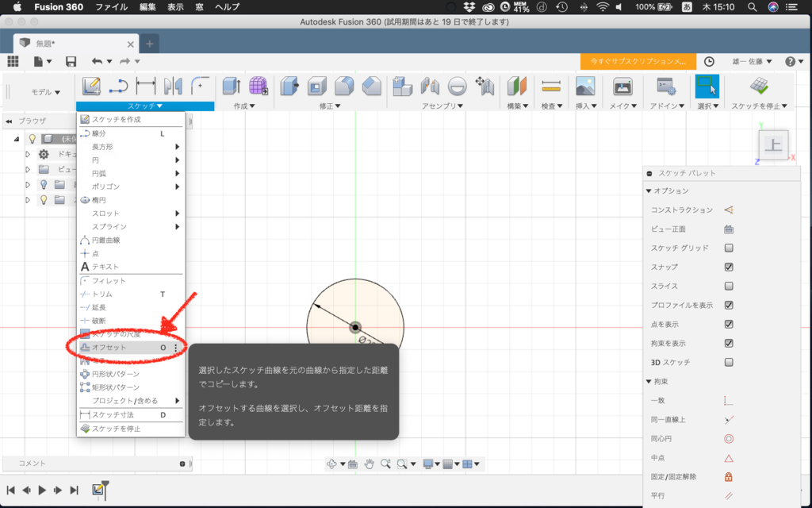Image resolution: width=812 pixels, height=508 pixels.
Task: Open the data panel grid icon
Action: tap(13, 61)
